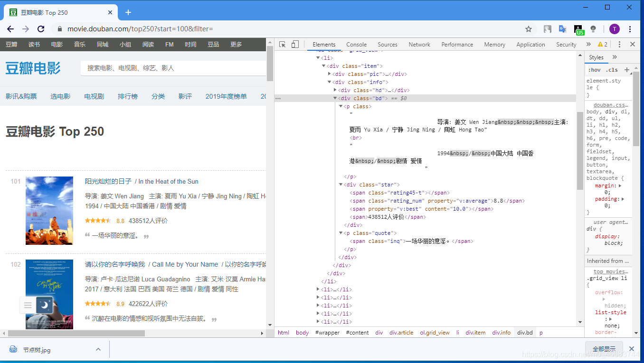Screen dimensions: 644x363
Task: Open 音乐 in the top Douban bar
Action: (80, 44)
